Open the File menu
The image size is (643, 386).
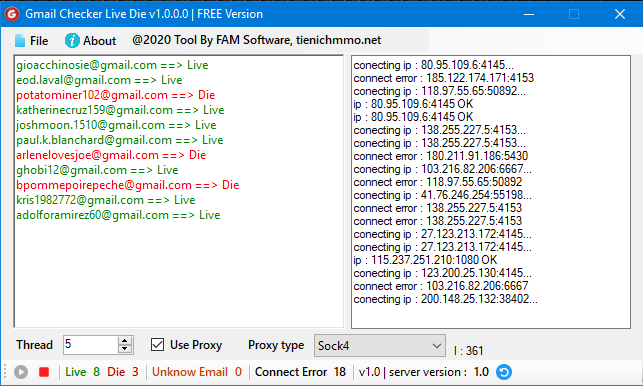point(31,41)
